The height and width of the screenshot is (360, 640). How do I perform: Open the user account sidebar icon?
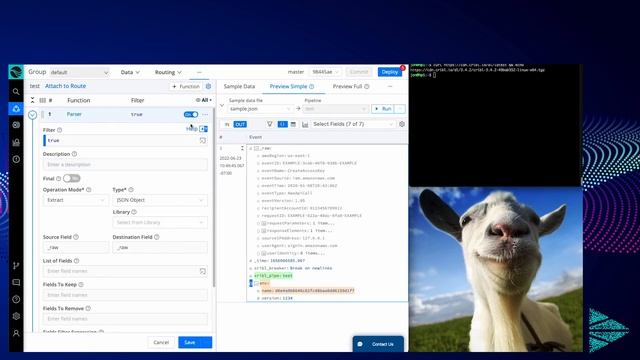[16, 333]
